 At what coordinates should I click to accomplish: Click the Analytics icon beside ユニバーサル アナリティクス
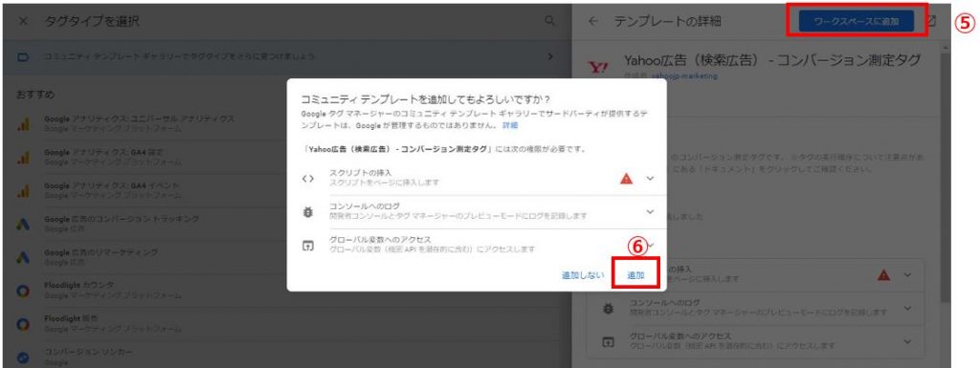click(23, 124)
